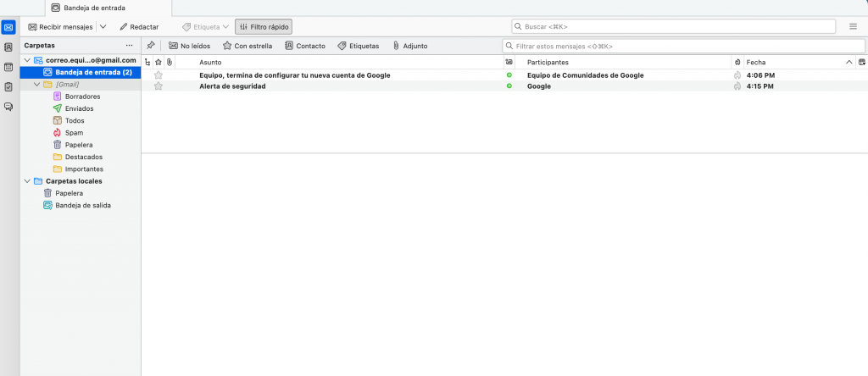Click Redactar to compose a message

pos(139,26)
